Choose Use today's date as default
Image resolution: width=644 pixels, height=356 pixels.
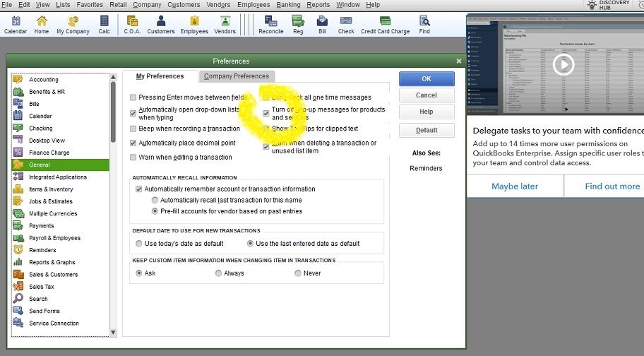coord(139,244)
